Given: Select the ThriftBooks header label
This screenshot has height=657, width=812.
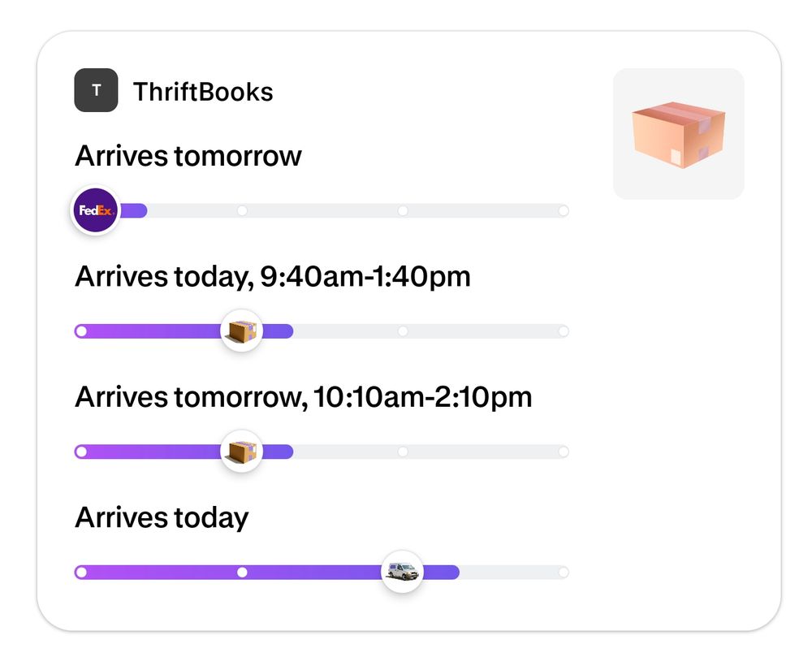Looking at the screenshot, I should tap(204, 92).
